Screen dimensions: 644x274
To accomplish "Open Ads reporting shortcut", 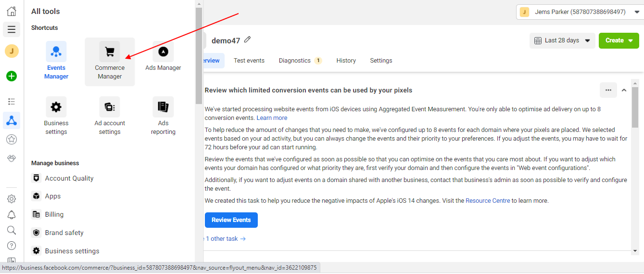I will point(163,117).
